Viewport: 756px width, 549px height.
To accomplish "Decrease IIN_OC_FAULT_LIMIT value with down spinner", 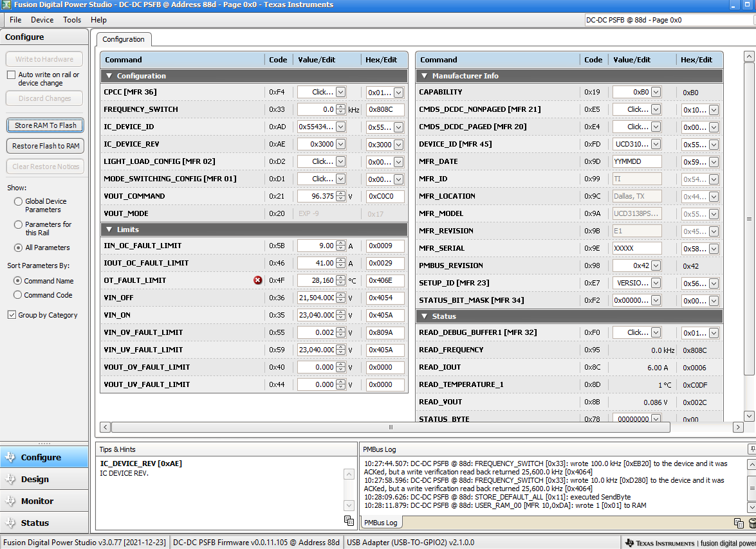I will (x=341, y=249).
